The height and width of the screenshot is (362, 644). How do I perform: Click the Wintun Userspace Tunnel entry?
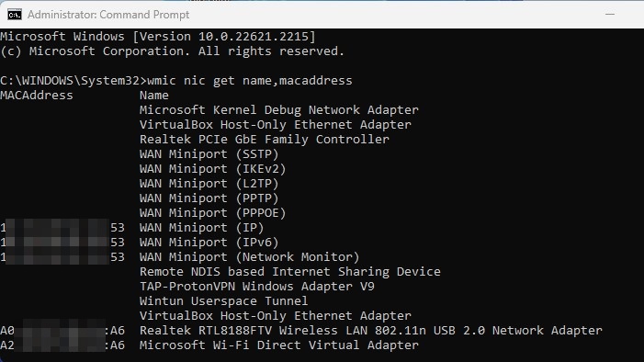224,301
